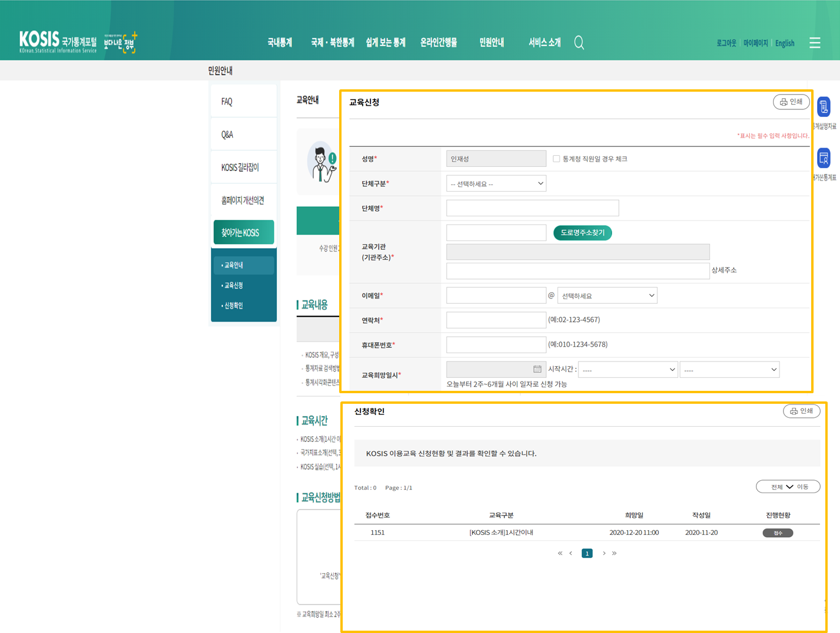Click [KOSIS 소개]1시간이내 entry
Viewport: 840px width, 633px height.
501,532
